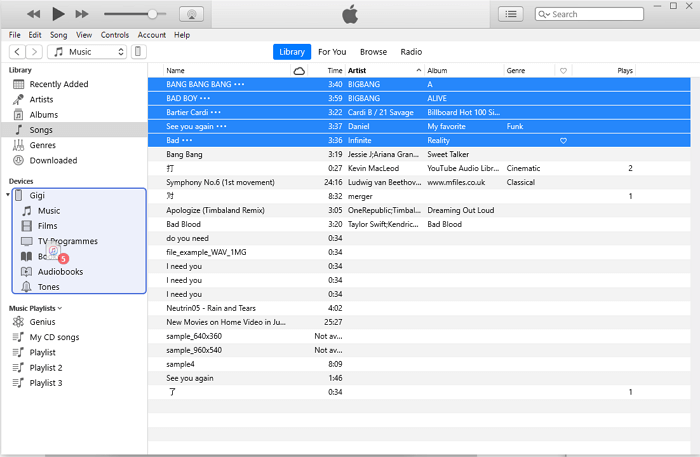The image size is (700, 457).
Task: Select Audiobooks under the Gigi device
Action: [x=60, y=271]
